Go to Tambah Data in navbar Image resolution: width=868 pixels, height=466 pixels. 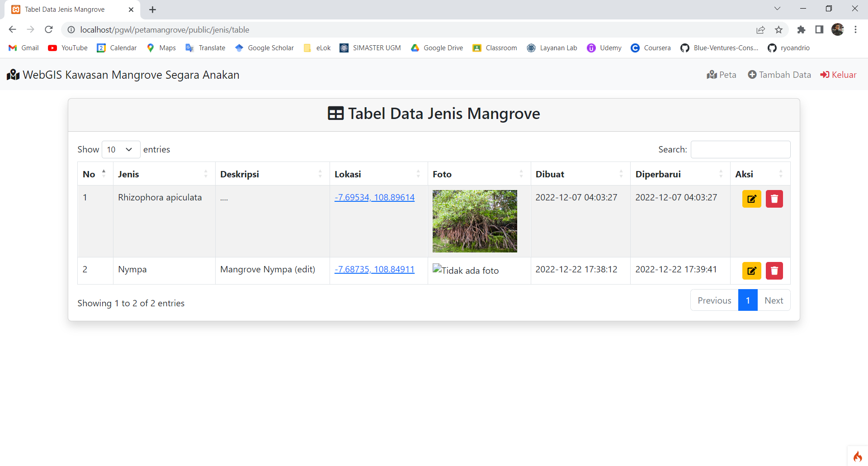tap(779, 75)
